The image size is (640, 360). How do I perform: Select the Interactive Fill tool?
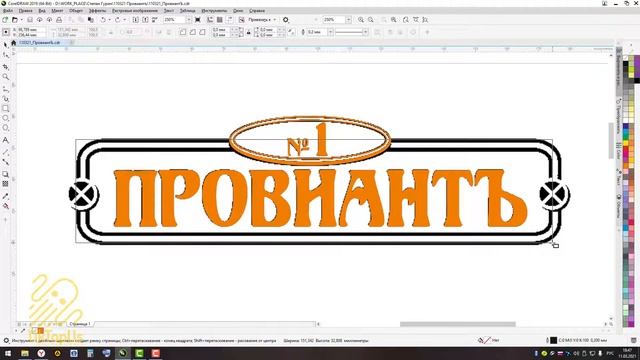[5, 206]
